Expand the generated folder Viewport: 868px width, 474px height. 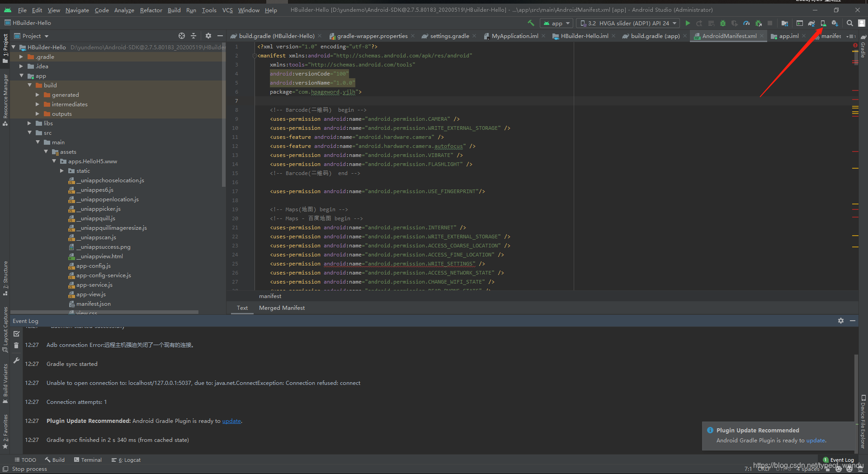pos(38,95)
